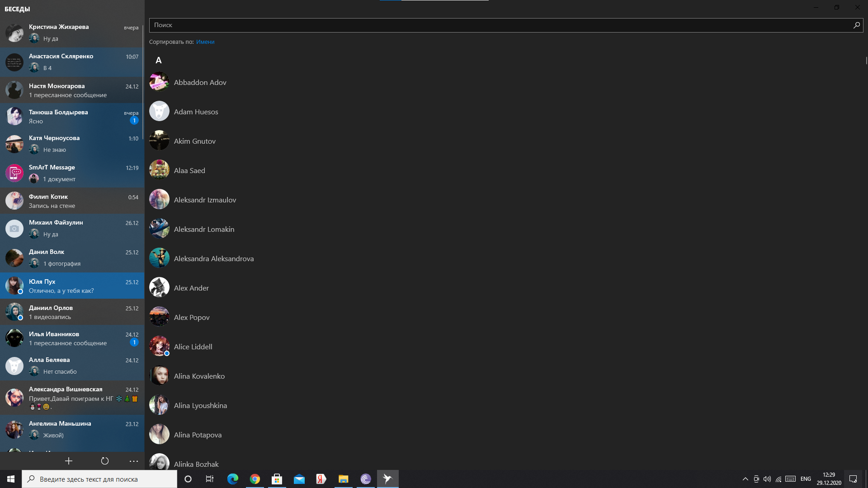Image resolution: width=868 pixels, height=488 pixels.
Task: Open the Yandex Browser taskbar icon
Action: click(x=321, y=479)
